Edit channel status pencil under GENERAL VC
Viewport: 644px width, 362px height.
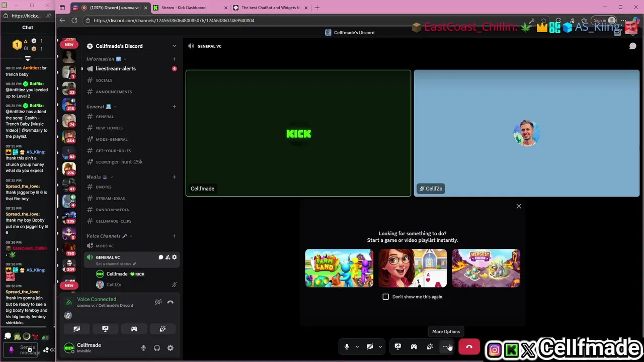pos(134,264)
